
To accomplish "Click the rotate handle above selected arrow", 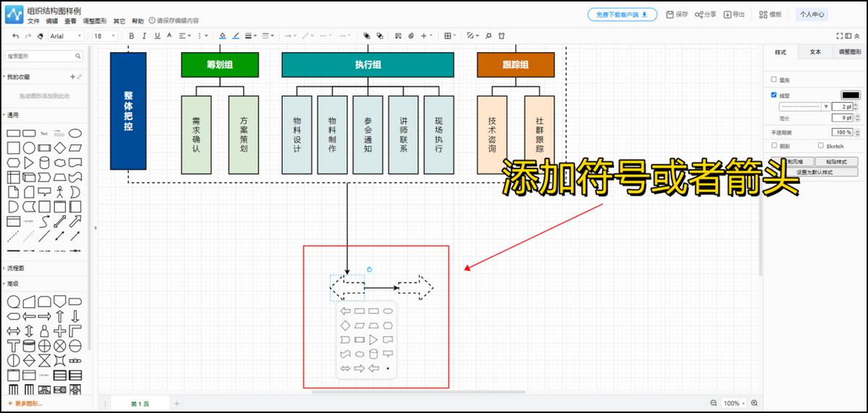I will (370, 269).
